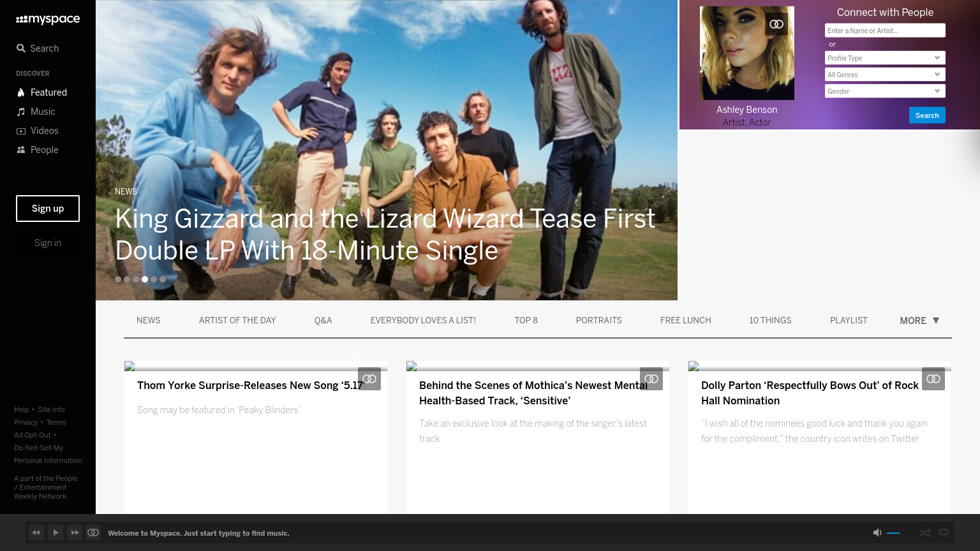The width and height of the screenshot is (980, 551).
Task: Connect with Ashley Benson via the icon on her photo
Action: pos(776,24)
